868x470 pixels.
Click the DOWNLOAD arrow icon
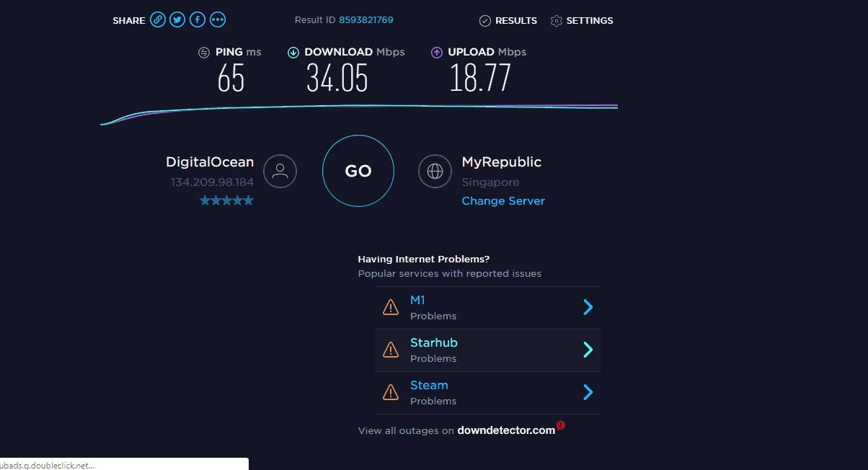pyautogui.click(x=293, y=52)
